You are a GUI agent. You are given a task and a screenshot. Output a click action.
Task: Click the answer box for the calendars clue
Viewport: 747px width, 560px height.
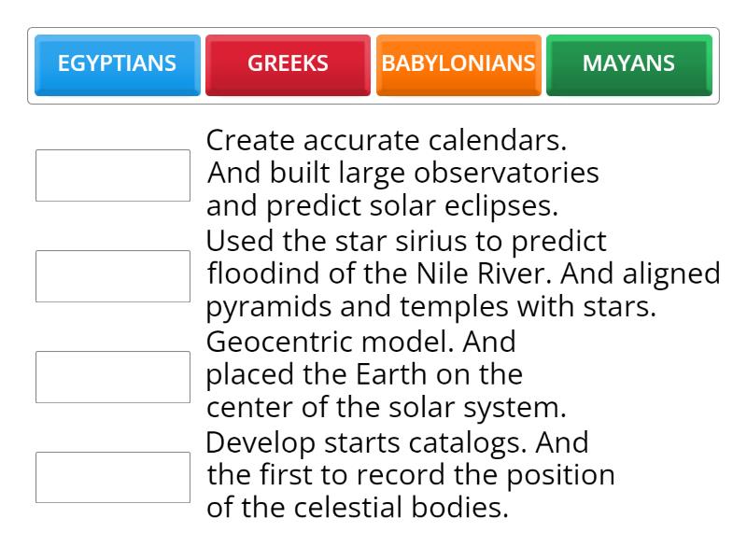tap(112, 175)
